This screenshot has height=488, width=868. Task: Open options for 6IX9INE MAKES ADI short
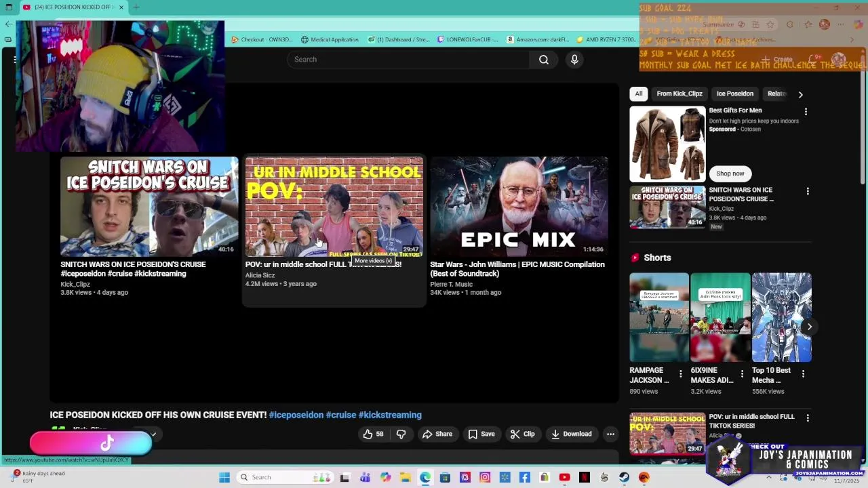742,373
